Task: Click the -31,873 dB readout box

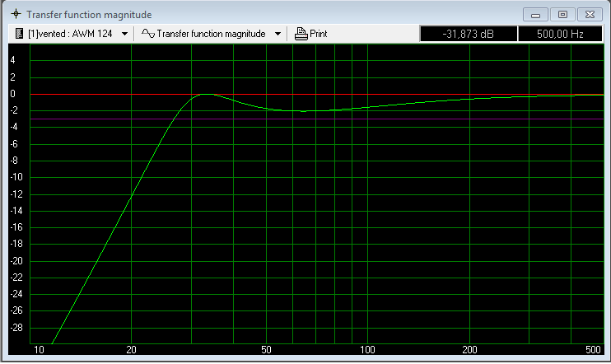Action: click(468, 34)
